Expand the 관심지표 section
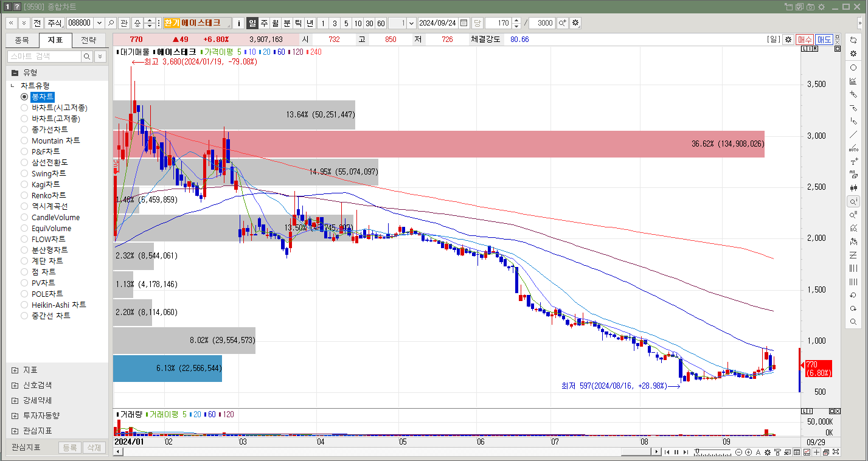 (x=15, y=431)
